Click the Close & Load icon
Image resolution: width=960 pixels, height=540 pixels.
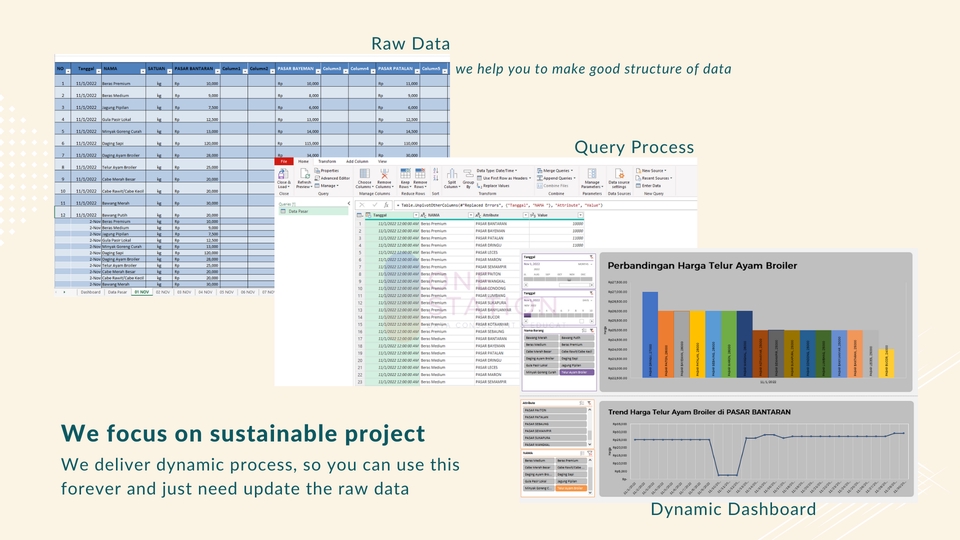coord(283,174)
